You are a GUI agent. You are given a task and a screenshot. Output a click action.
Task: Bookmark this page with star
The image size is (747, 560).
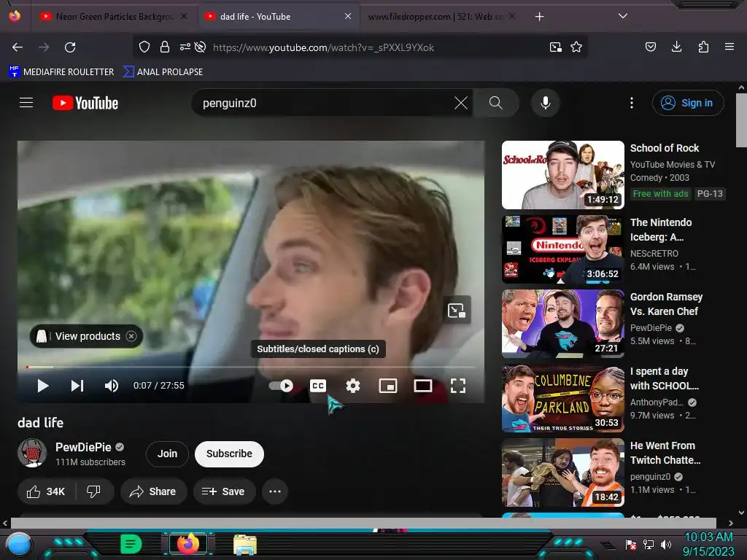tap(576, 47)
